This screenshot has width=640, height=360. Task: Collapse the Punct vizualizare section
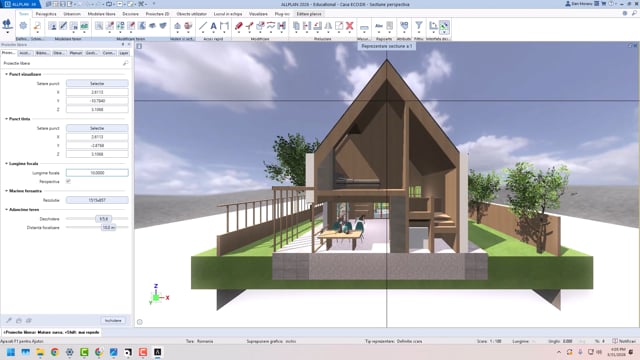(x=6, y=74)
